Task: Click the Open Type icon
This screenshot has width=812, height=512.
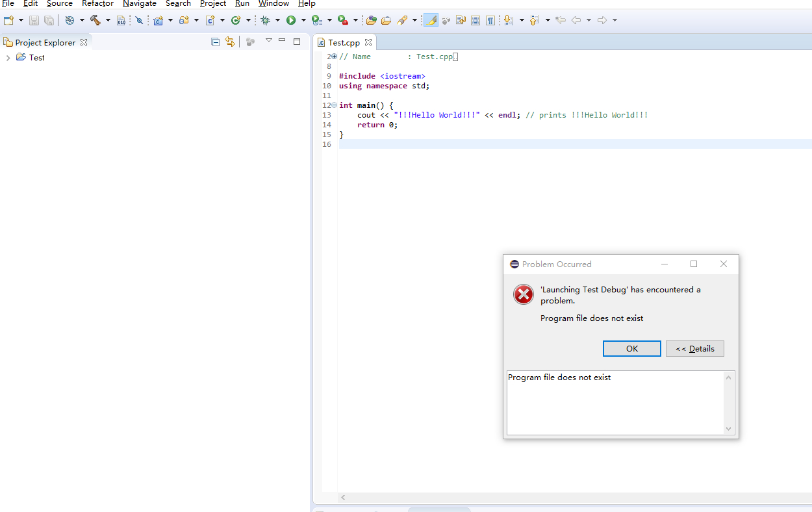Action: click(372, 21)
